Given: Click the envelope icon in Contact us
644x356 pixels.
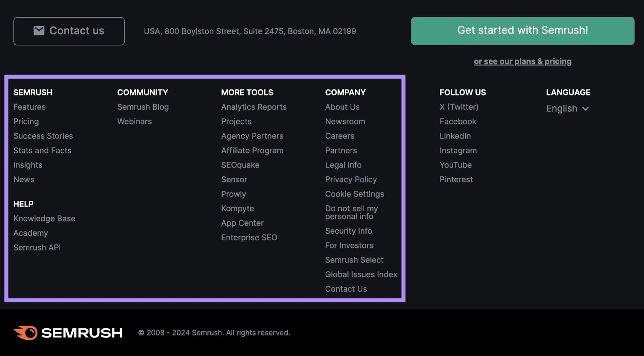Looking at the screenshot, I should click(39, 31).
